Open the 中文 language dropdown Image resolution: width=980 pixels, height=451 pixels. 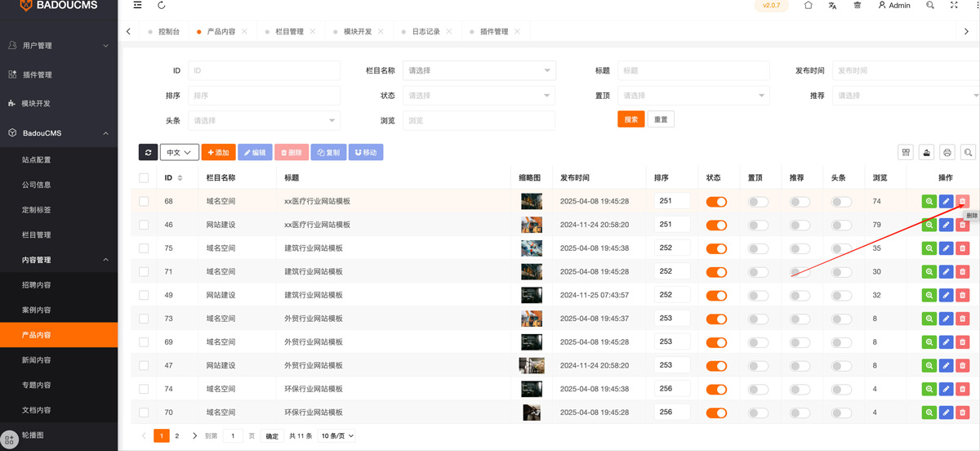tap(179, 153)
